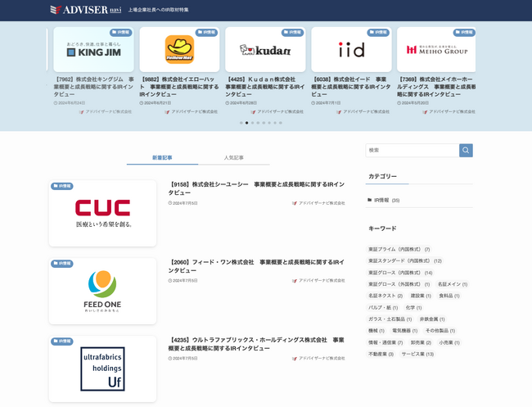Filter by 東証プライム（内国株式） keyword
This screenshot has height=407, width=532.
click(399, 249)
